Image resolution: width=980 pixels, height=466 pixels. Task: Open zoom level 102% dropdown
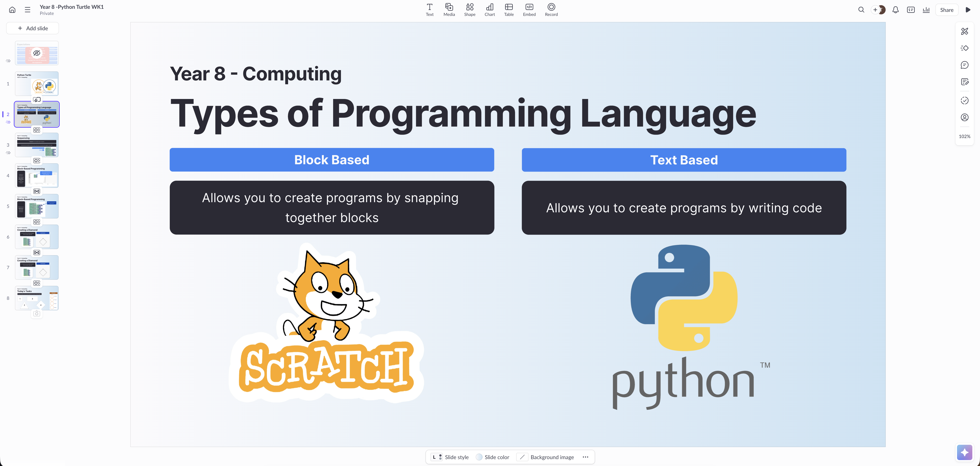point(964,136)
